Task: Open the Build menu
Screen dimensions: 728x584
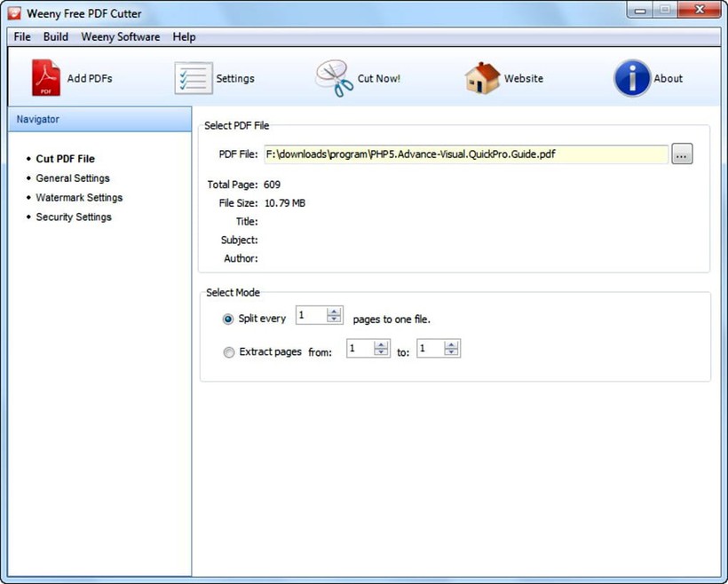Action: click(56, 37)
